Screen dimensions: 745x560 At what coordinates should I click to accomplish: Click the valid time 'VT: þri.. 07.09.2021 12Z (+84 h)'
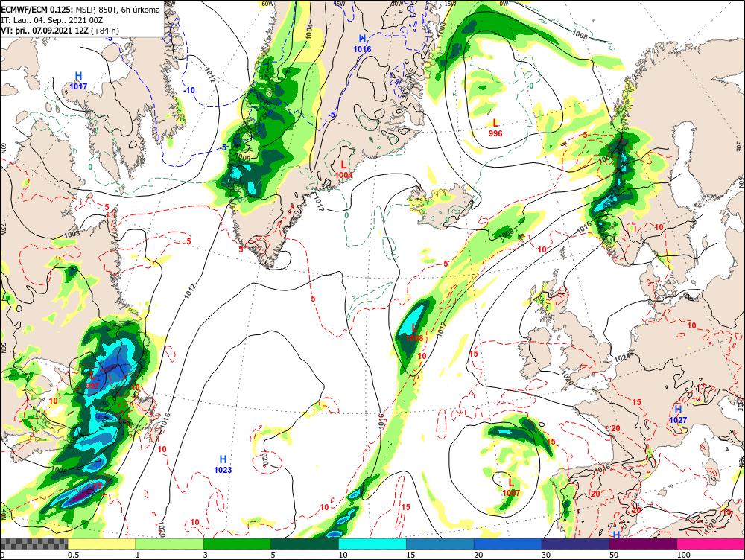coord(60,31)
